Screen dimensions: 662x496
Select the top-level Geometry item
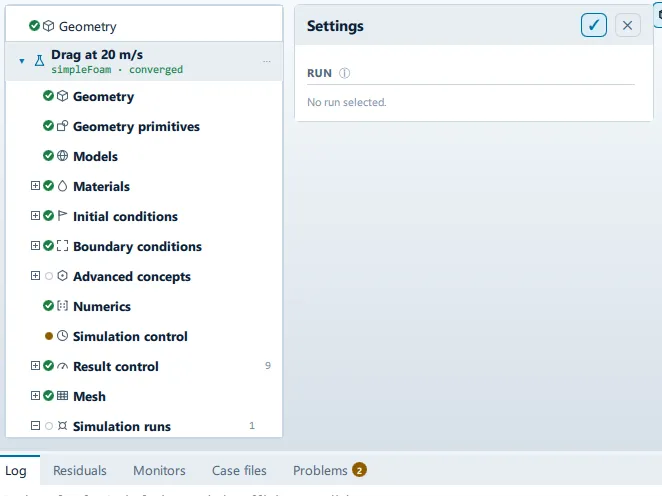144,26
